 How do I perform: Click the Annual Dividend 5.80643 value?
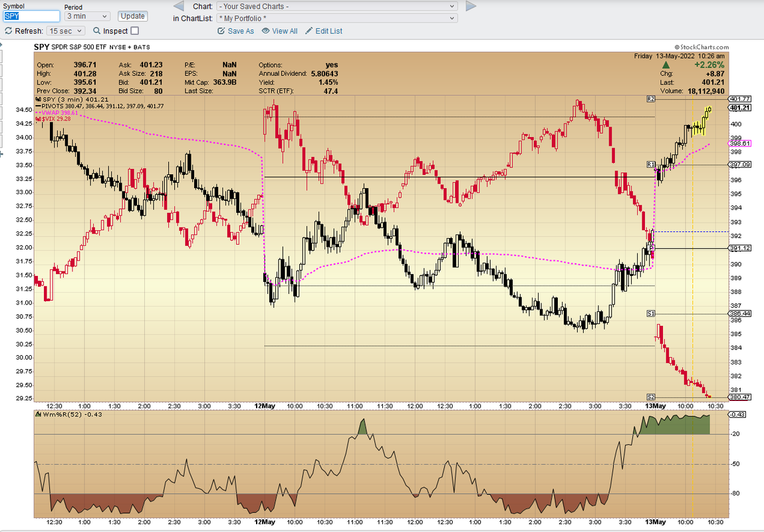point(324,74)
